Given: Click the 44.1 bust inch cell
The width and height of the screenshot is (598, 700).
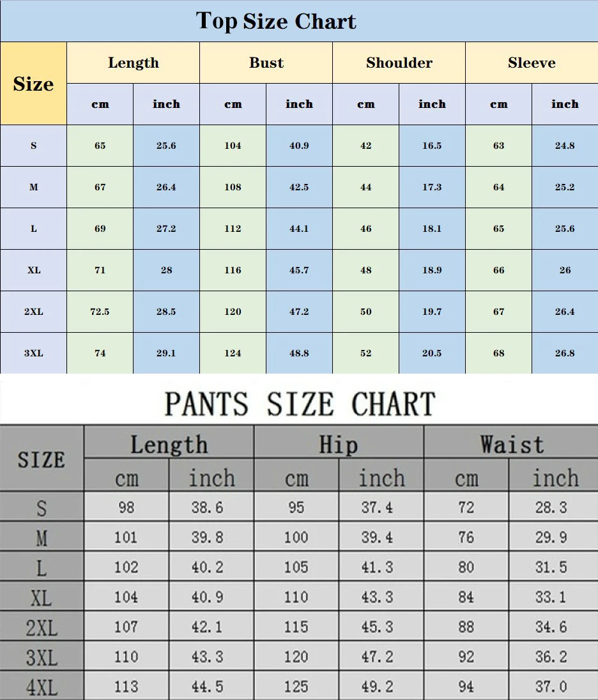Looking at the screenshot, I should click(299, 229).
